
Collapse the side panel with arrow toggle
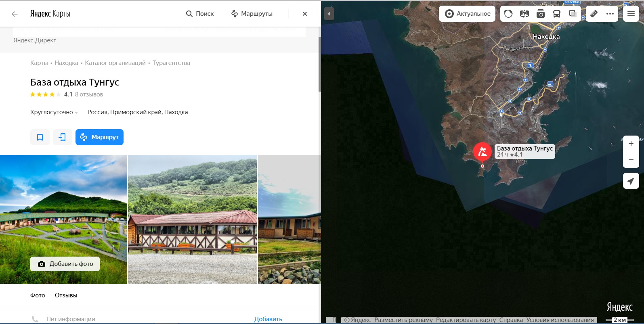329,14
